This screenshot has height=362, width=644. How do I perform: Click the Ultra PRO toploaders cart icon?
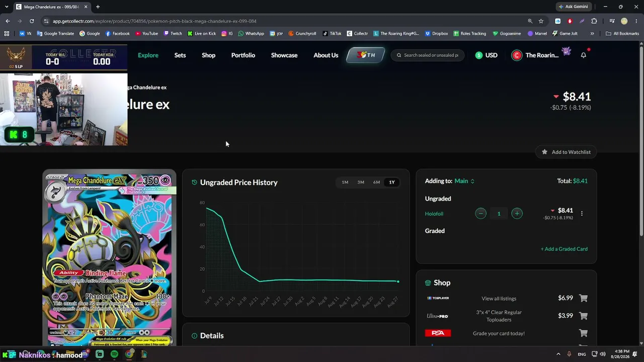(583, 316)
